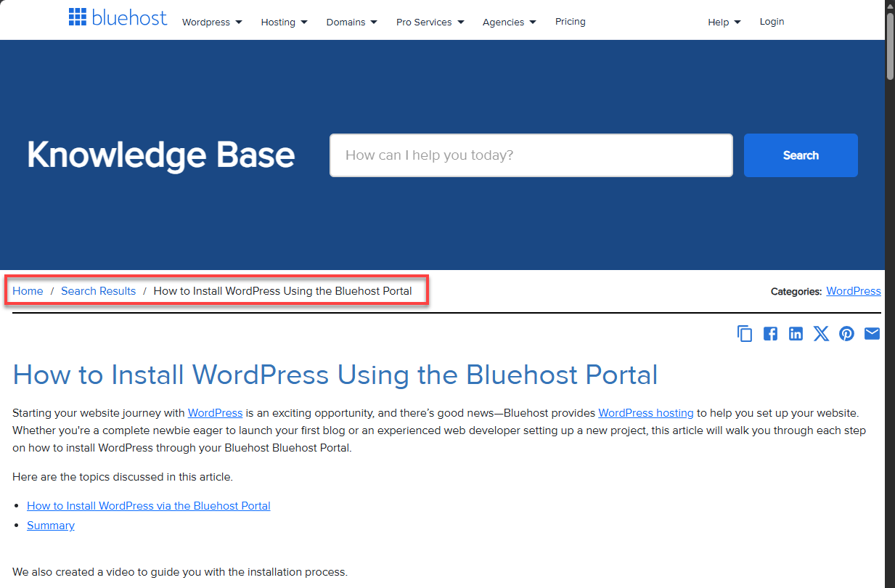Click the page vertical scrollbar
Screen dimensions: 895x588
[890, 290]
